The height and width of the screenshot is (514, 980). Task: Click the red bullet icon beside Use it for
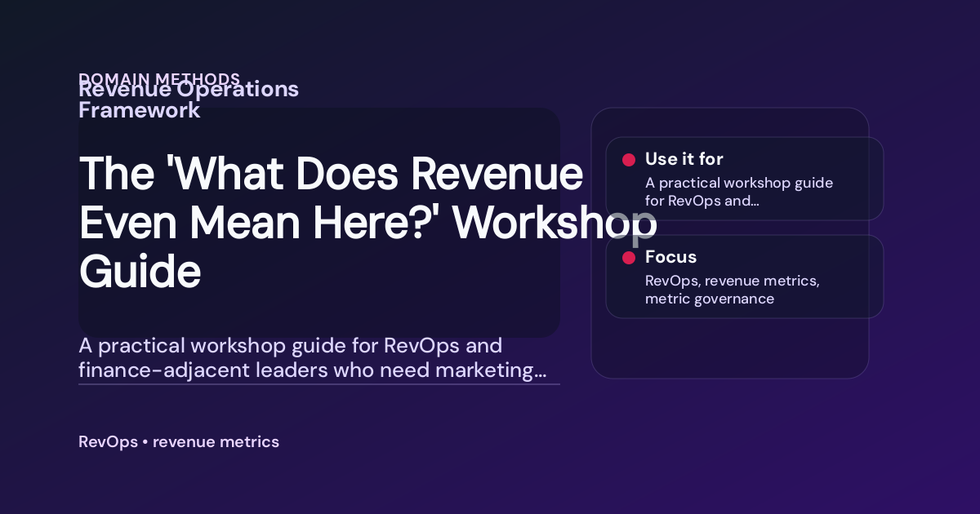click(629, 160)
